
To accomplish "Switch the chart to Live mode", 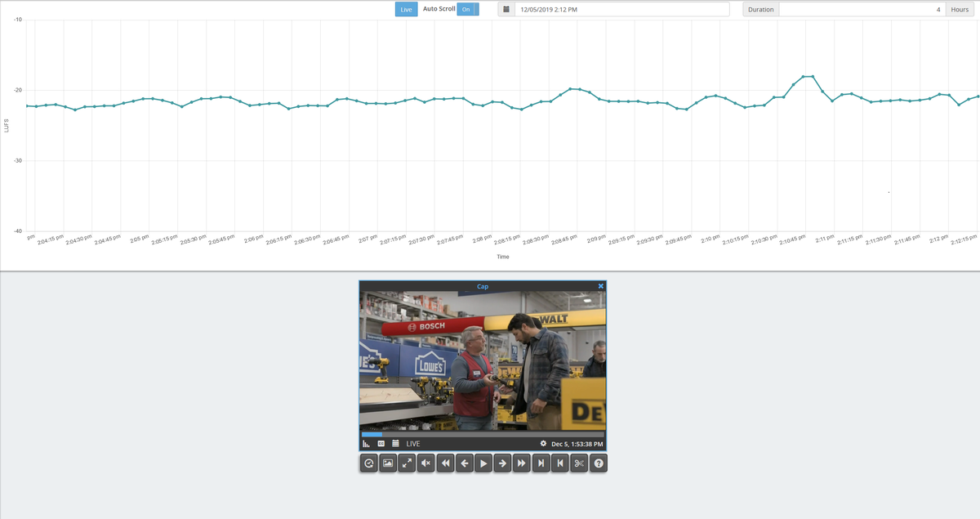I will click(406, 9).
